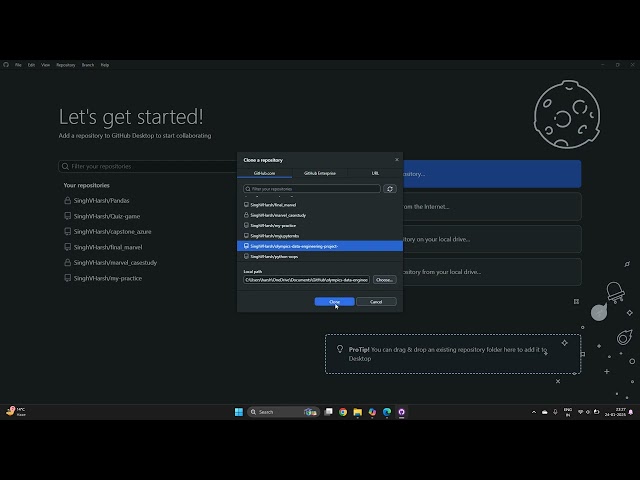Cancel the Clone a repository dialog
The image size is (640, 480).
click(376, 302)
